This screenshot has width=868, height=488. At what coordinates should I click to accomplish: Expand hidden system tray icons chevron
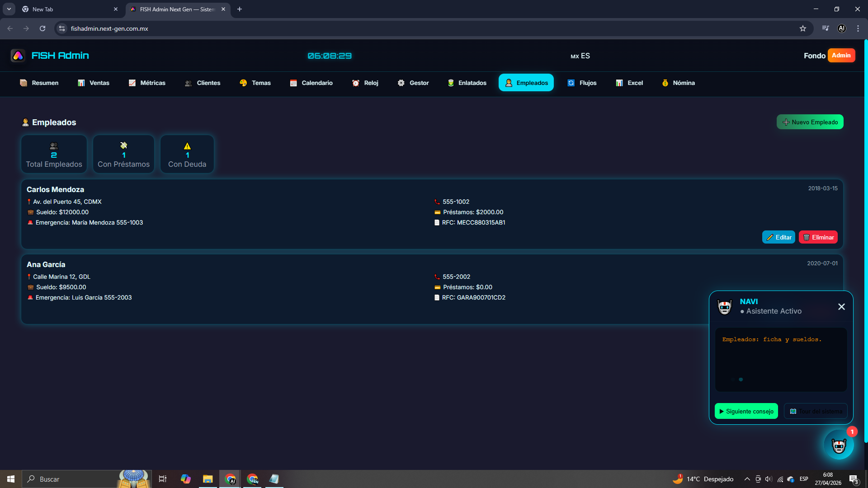pos(747,479)
